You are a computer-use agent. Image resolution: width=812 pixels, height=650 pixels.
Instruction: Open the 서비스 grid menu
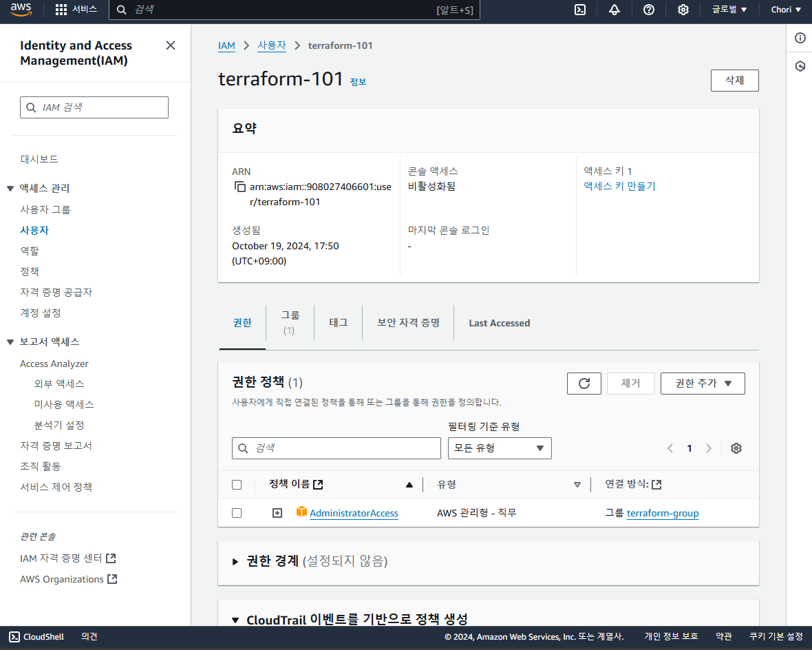pyautogui.click(x=76, y=10)
